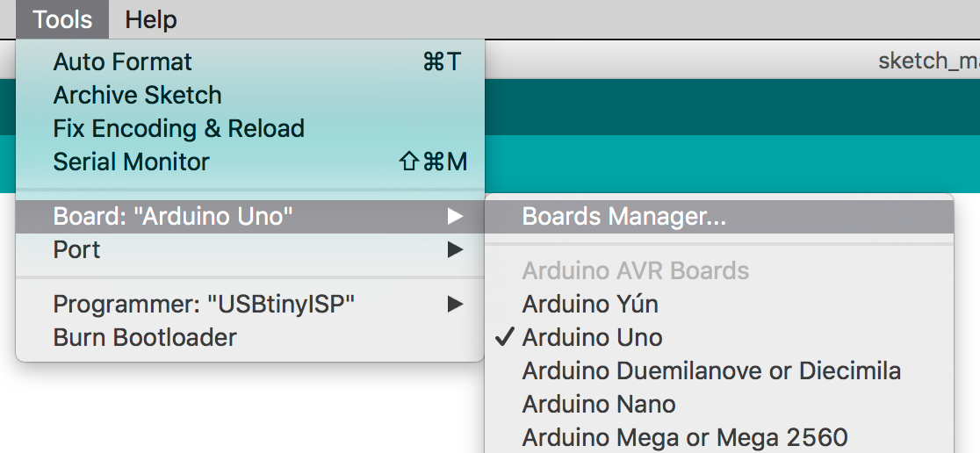Expand the Programmer: "USBtinyISP" submenu entry
The width and height of the screenshot is (980, 453).
click(204, 304)
